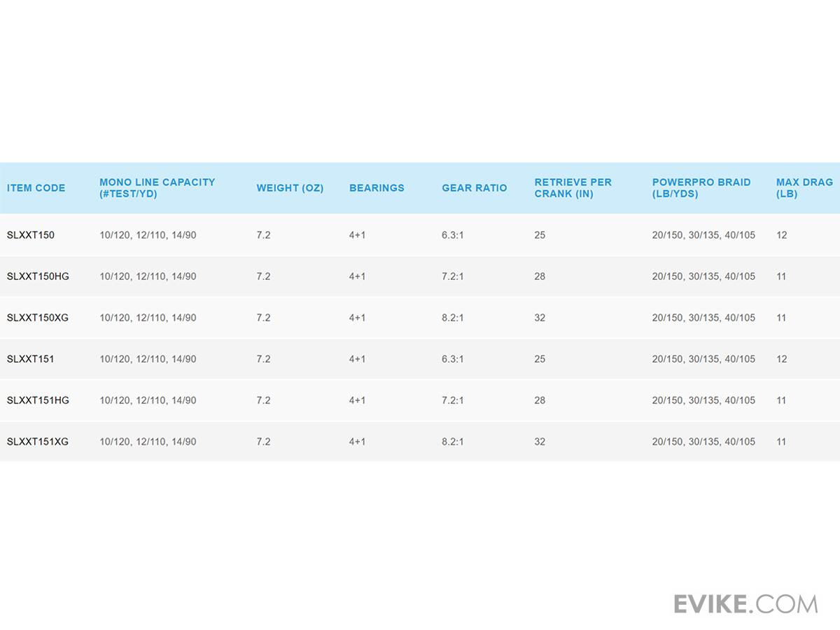The image size is (840, 630).
Task: Select the SLXXT150HG item code
Action: coord(38,276)
